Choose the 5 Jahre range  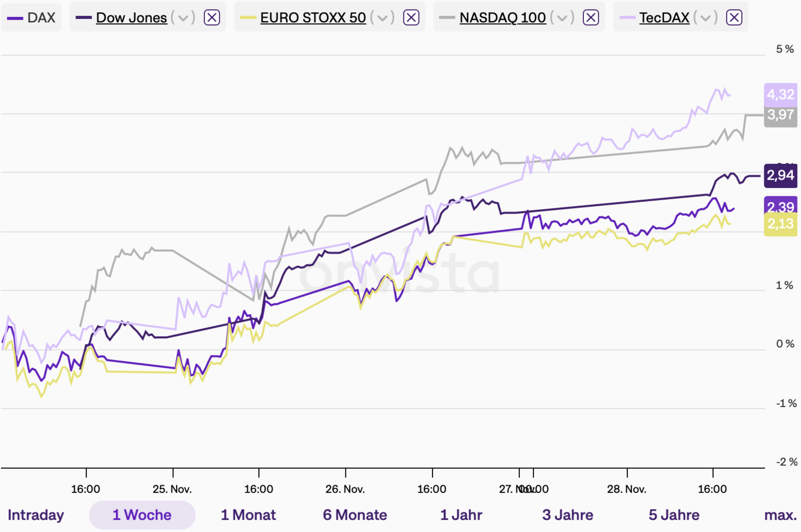[674, 515]
